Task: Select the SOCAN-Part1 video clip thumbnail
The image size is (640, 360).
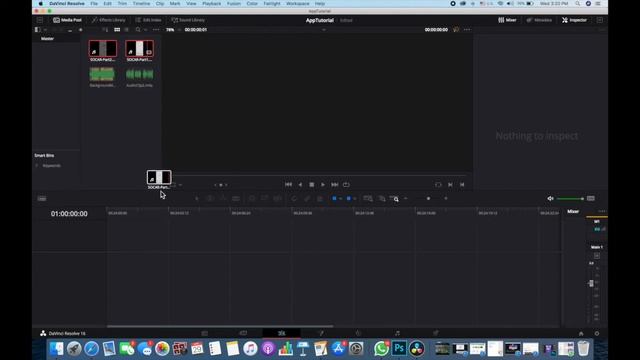Action: point(140,49)
